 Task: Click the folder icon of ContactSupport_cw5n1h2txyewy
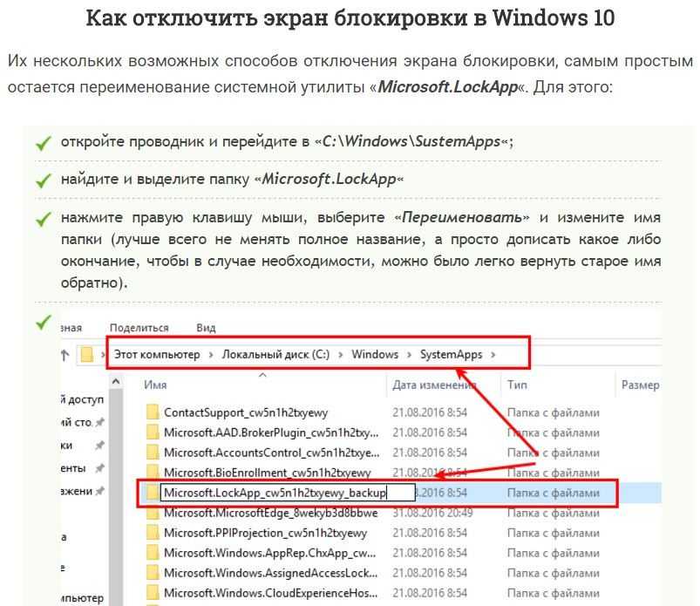point(153,412)
